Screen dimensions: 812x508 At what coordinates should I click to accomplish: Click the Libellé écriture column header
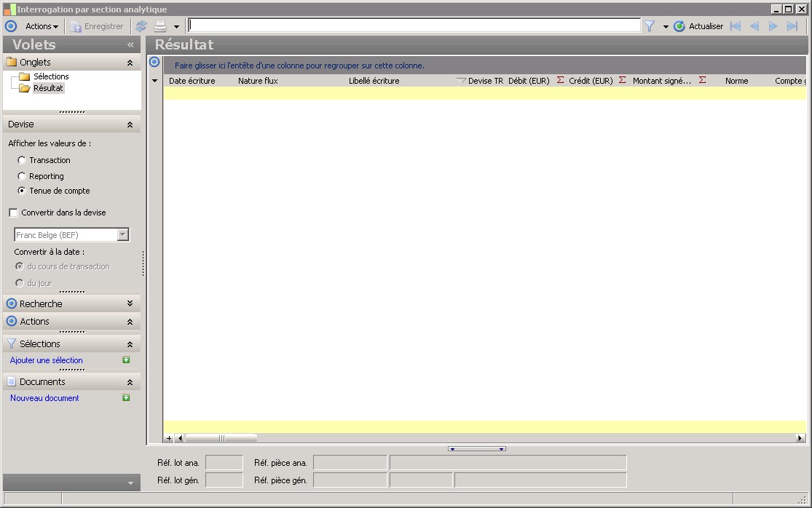click(x=374, y=81)
